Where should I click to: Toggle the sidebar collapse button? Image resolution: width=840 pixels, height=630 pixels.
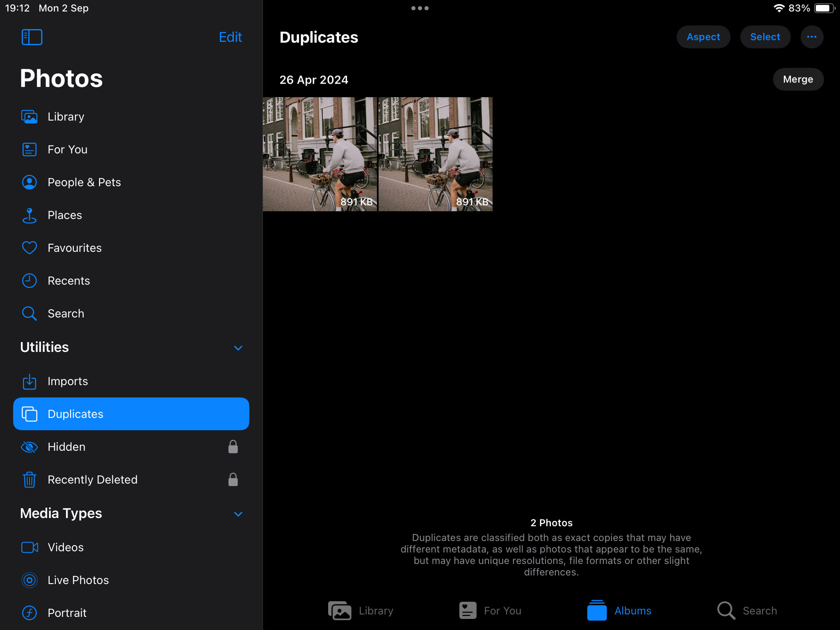[x=31, y=37]
